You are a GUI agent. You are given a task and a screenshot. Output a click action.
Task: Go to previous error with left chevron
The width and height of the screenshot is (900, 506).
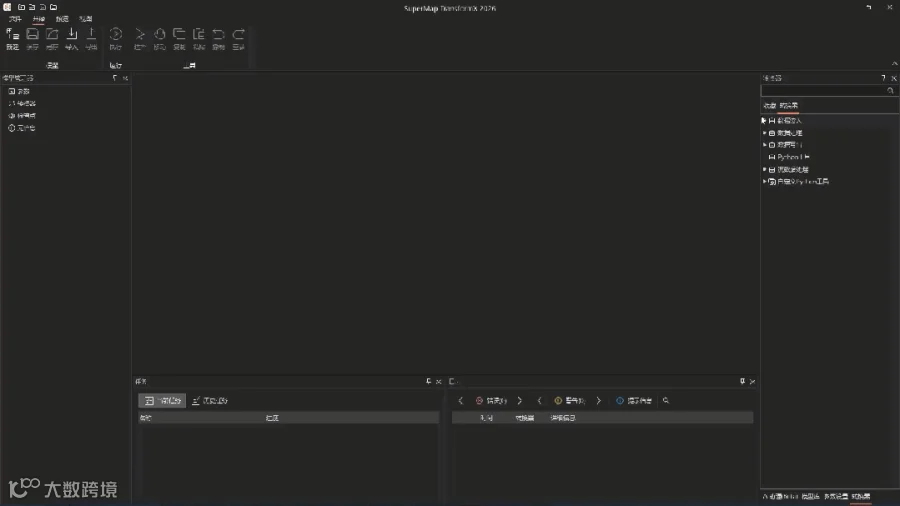[460, 400]
